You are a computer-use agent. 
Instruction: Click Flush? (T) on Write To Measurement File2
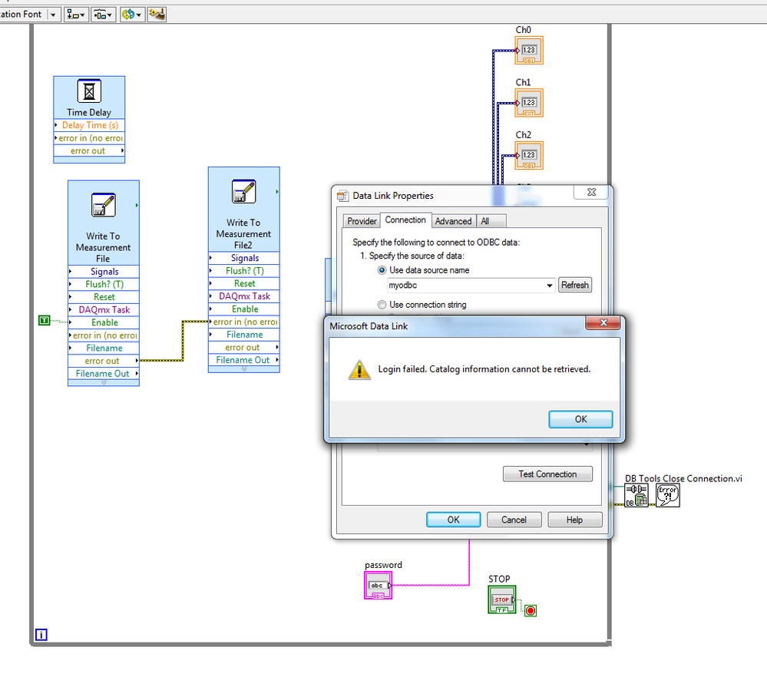[244, 270]
